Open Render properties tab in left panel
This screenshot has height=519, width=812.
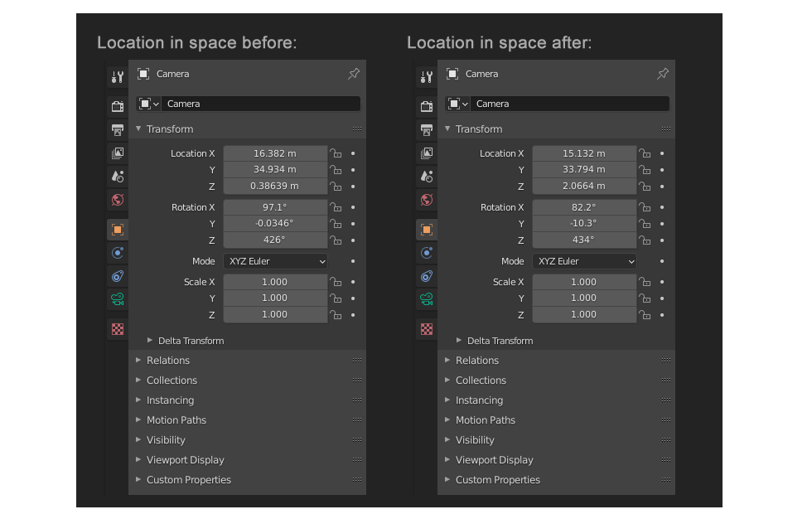[x=118, y=106]
